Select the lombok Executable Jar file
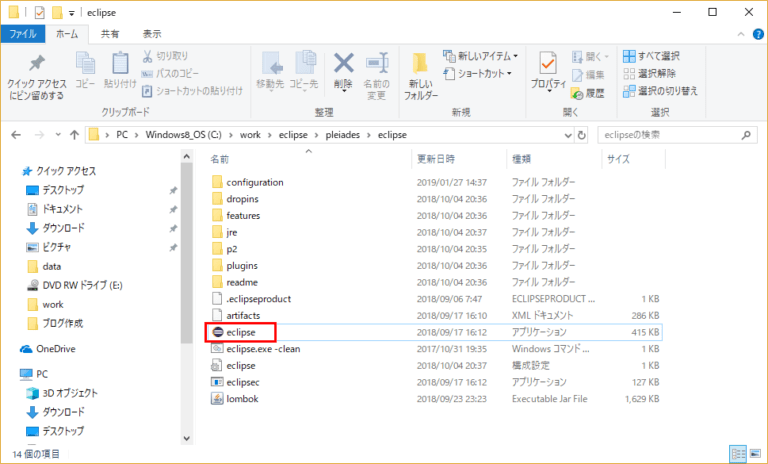 click(x=243, y=398)
